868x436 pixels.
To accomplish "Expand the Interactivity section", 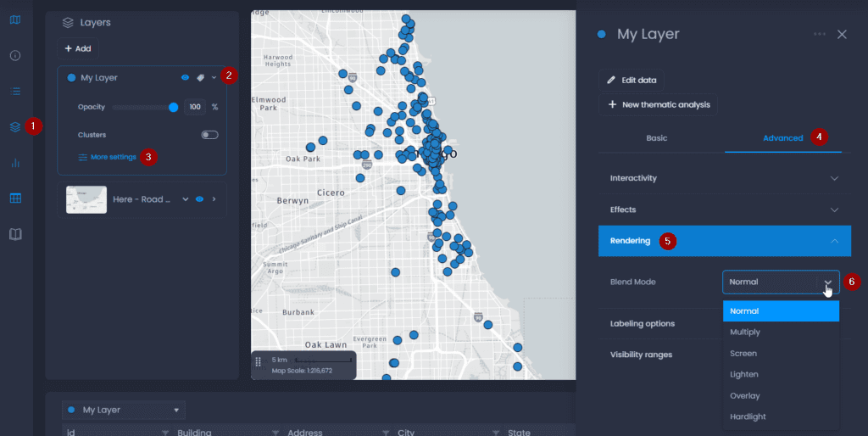I will 725,178.
